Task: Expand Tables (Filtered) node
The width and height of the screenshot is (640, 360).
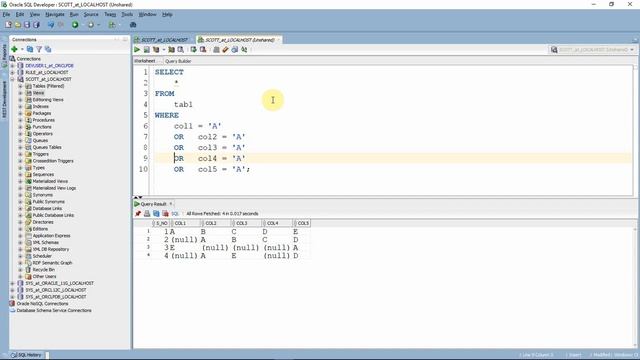Action: [20, 86]
